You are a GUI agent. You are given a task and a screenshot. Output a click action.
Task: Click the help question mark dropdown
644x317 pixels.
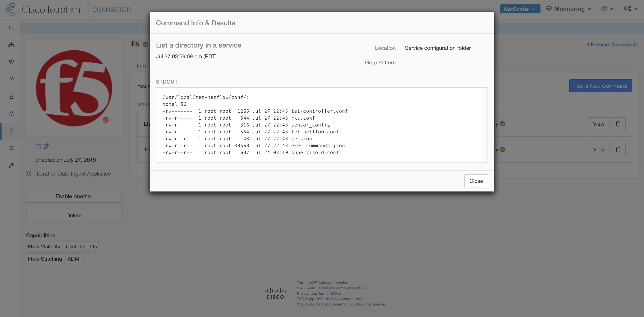[607, 9]
